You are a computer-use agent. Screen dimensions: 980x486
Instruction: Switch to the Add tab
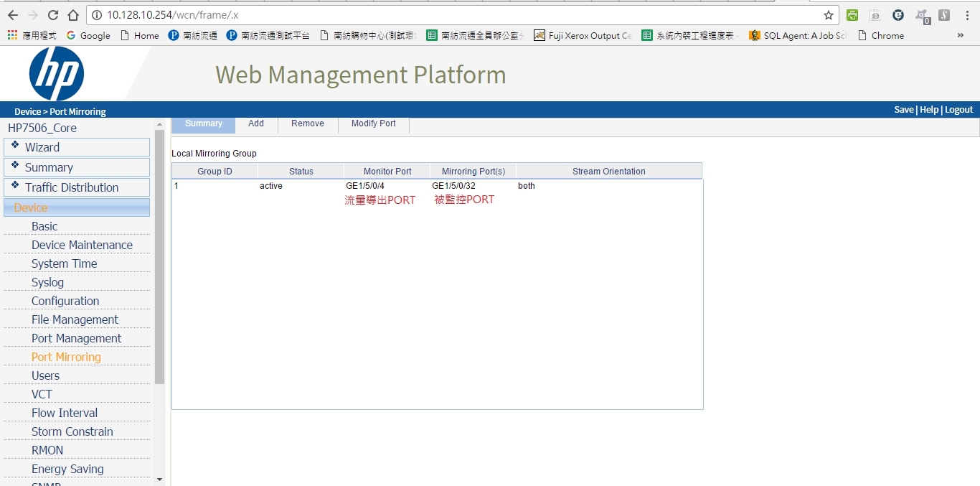pyautogui.click(x=256, y=123)
